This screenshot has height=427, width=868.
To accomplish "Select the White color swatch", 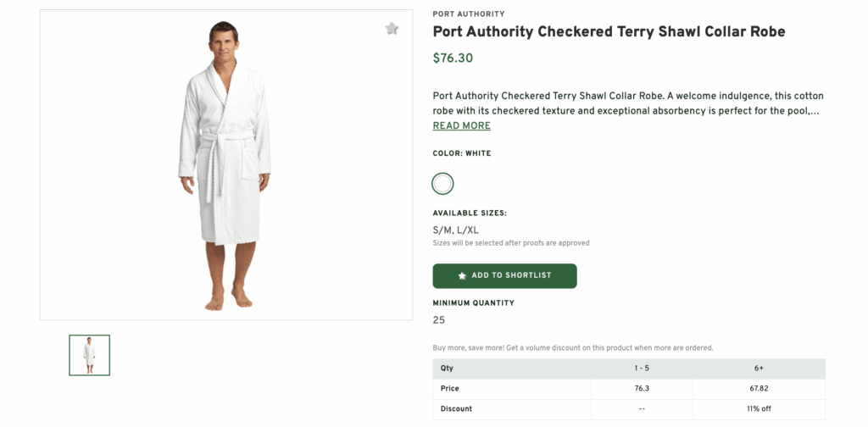I will point(442,183).
